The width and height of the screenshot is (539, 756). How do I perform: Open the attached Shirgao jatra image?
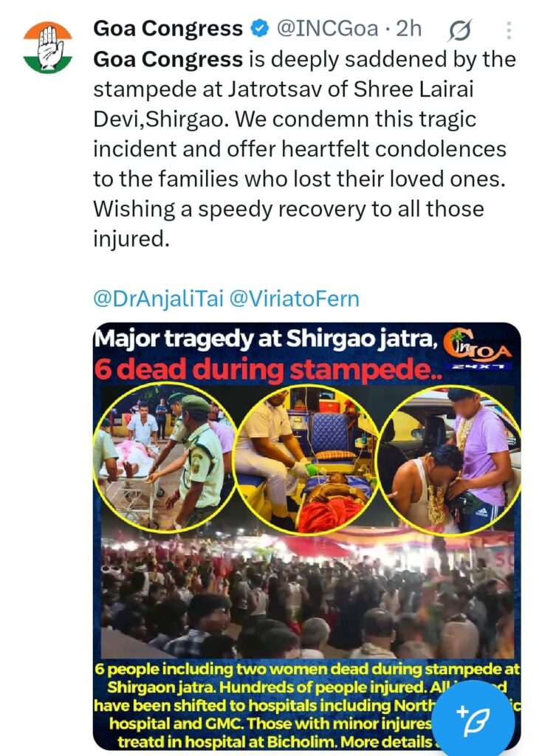(x=306, y=536)
